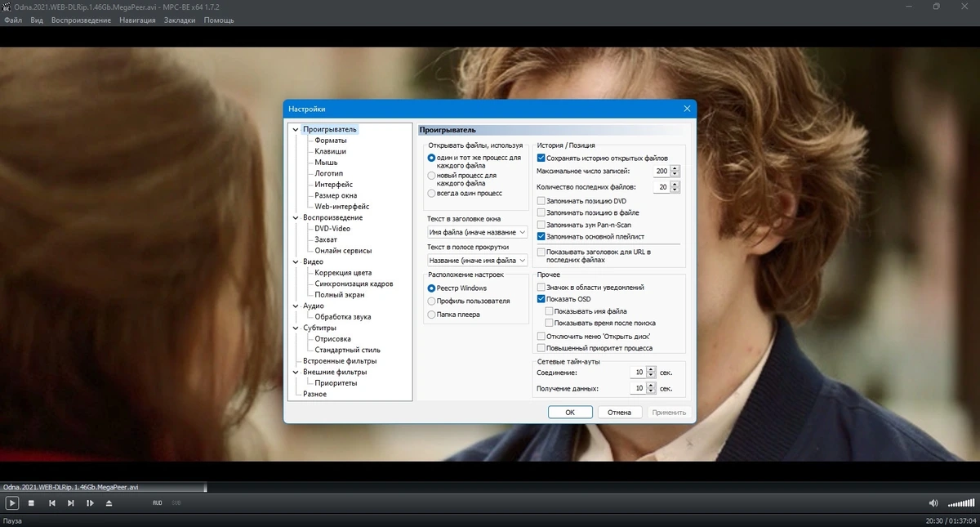The image size is (980, 527).
Task: Open the Файл menu
Action: 12,20
